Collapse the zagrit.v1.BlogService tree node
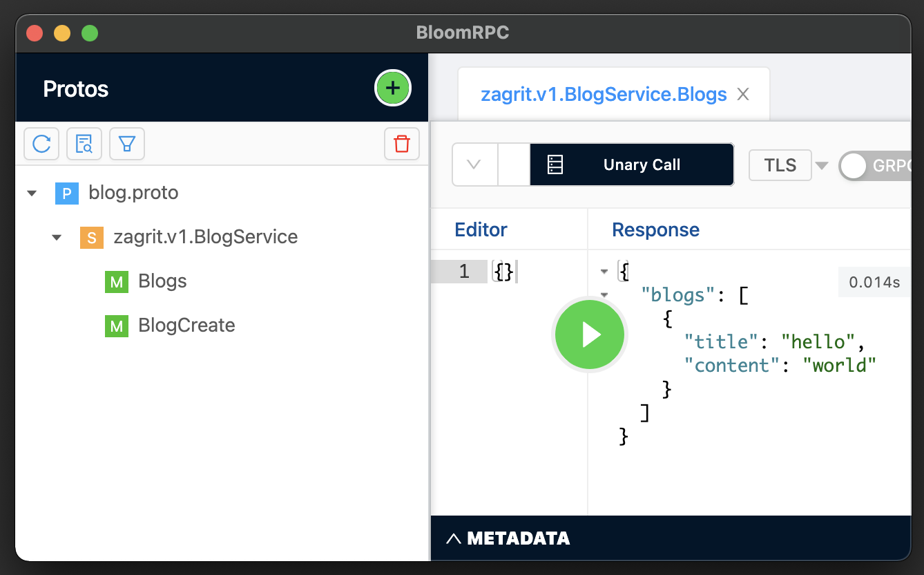The image size is (924, 575). (x=57, y=238)
